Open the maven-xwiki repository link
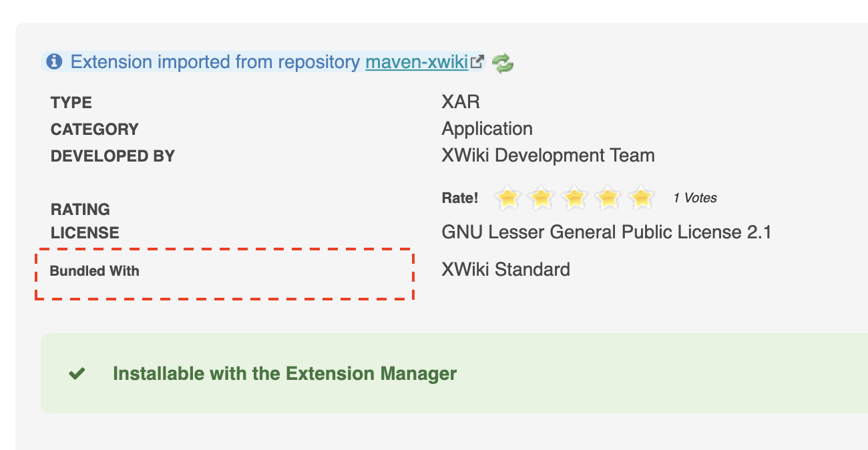Screen dimensions: 868x450 (417, 62)
